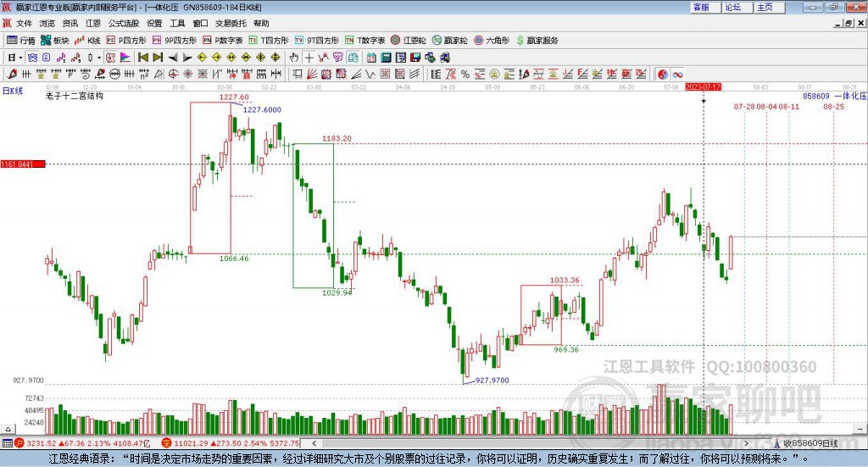Open the P四方形 square tool
The width and height of the screenshot is (868, 467).
126,41
